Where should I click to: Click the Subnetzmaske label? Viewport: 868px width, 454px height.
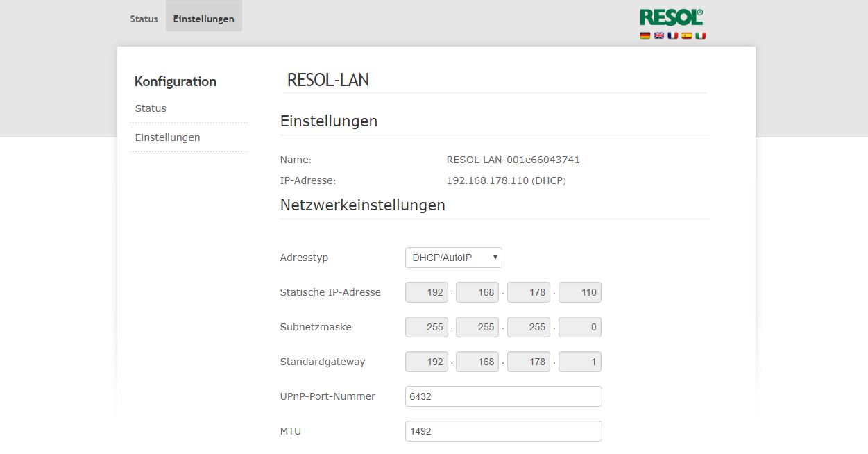[x=316, y=327]
